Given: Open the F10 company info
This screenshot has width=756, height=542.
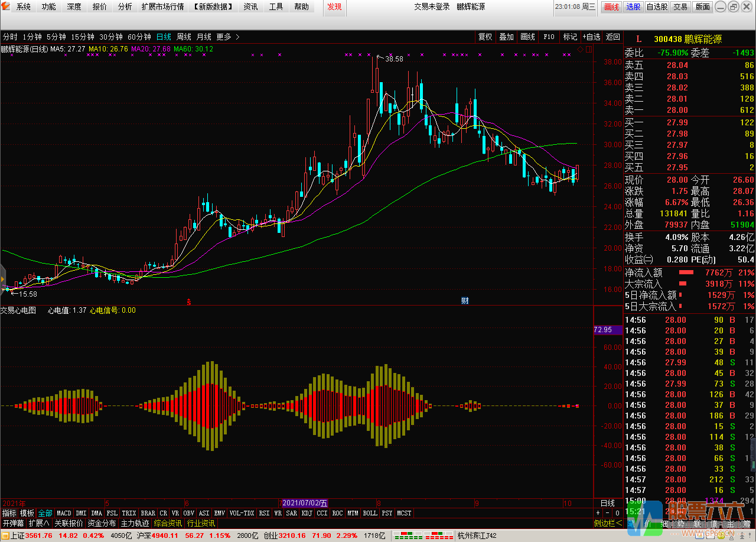Looking at the screenshot, I should (x=549, y=37).
